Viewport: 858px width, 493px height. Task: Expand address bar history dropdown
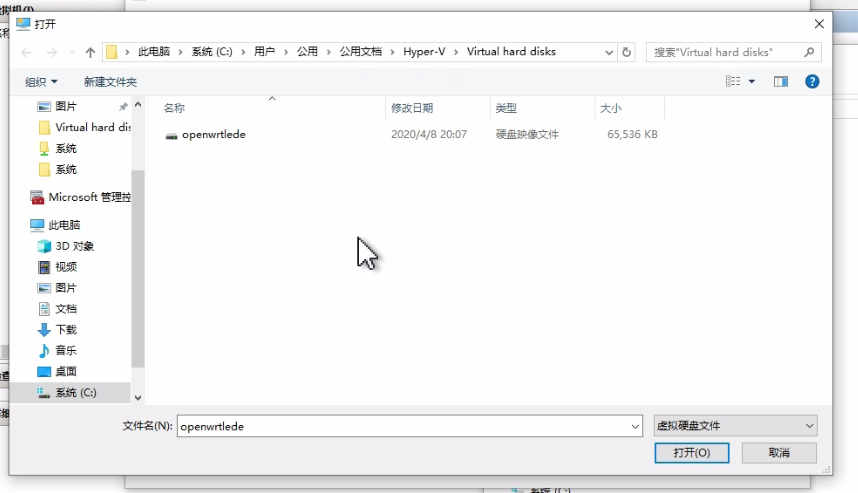pyautogui.click(x=608, y=53)
